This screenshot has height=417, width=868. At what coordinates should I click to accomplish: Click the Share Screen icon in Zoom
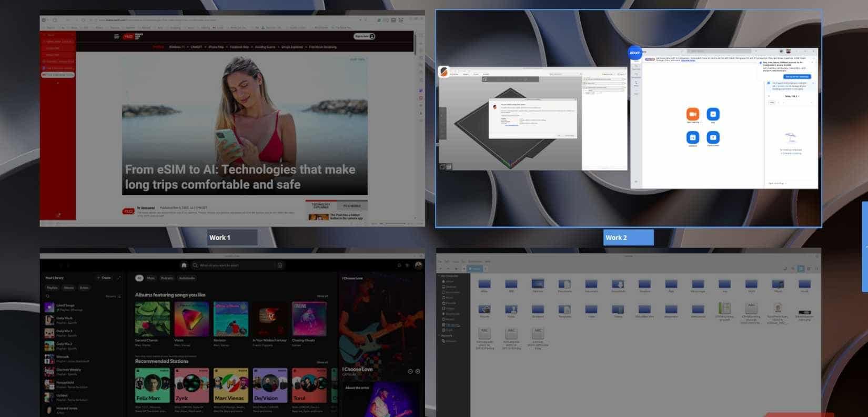713,137
